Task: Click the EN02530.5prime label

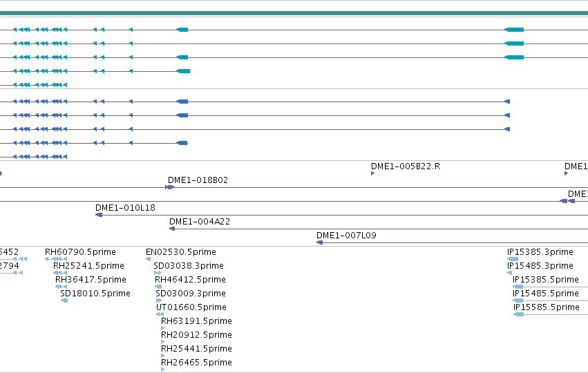Action: [181, 252]
